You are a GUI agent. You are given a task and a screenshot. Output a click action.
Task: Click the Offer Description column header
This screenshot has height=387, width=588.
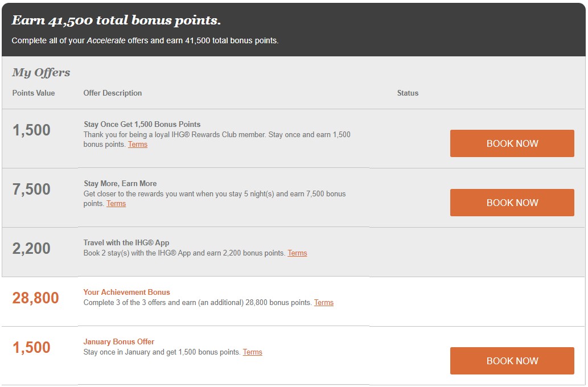[113, 93]
